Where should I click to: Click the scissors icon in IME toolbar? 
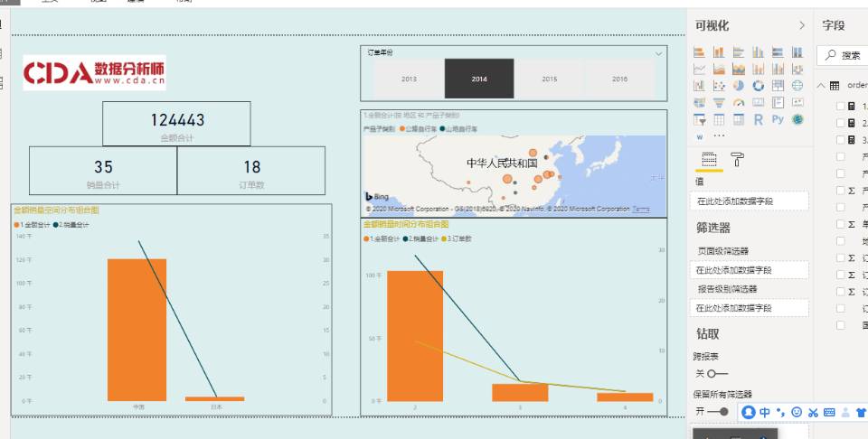click(x=813, y=412)
